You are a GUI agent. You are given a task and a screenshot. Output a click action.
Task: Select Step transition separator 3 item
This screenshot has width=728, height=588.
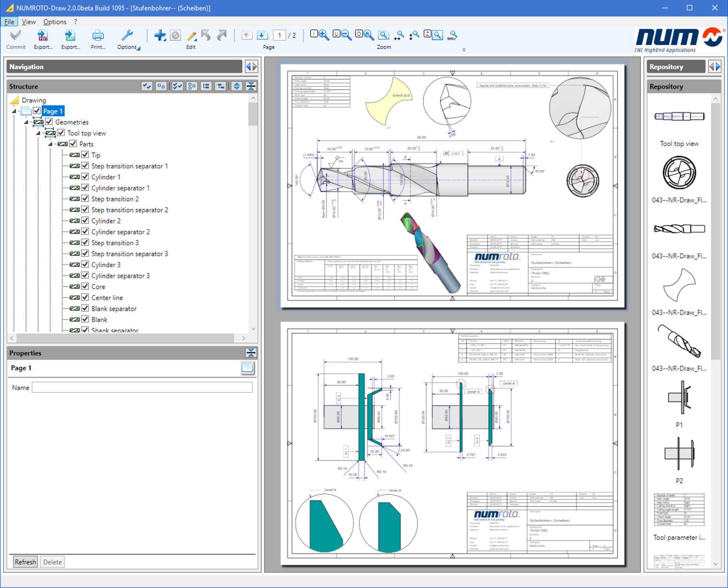pos(130,254)
